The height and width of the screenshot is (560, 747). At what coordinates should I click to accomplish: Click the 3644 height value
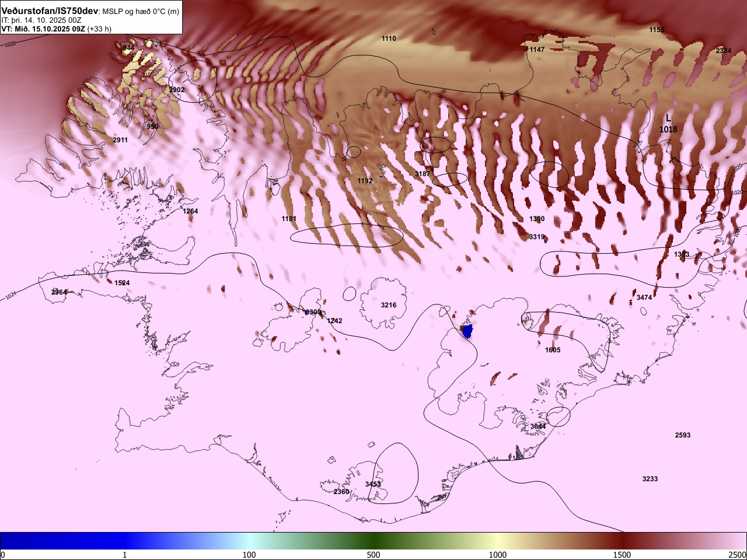click(538, 426)
